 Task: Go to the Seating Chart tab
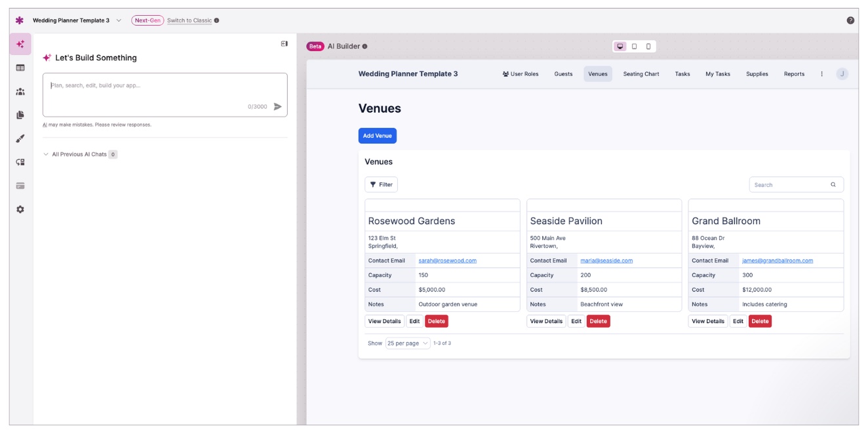(641, 74)
